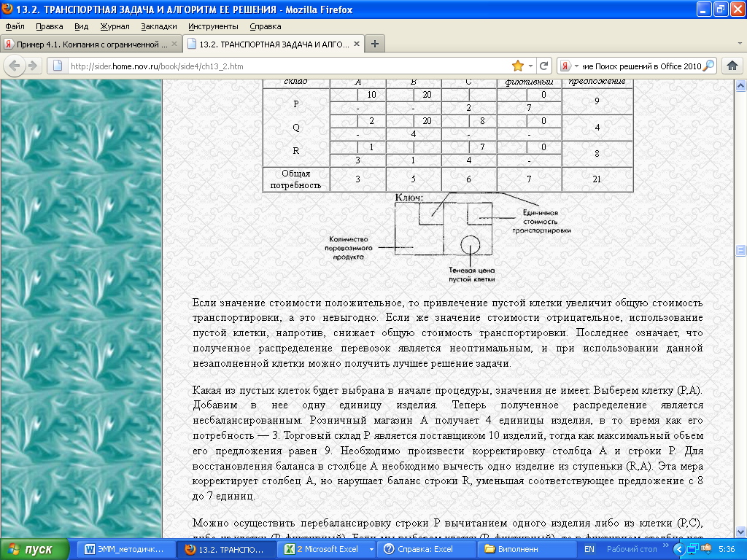
Task: Click the system clock 5:36
Action: [x=727, y=549]
